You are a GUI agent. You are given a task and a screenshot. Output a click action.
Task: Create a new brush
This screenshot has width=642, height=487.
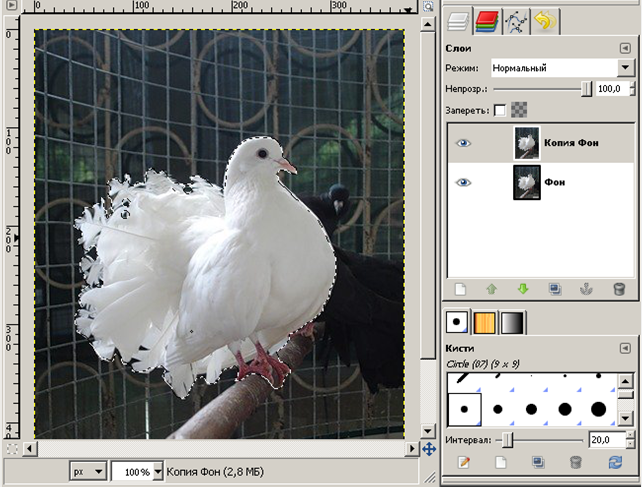pyautogui.click(x=500, y=462)
